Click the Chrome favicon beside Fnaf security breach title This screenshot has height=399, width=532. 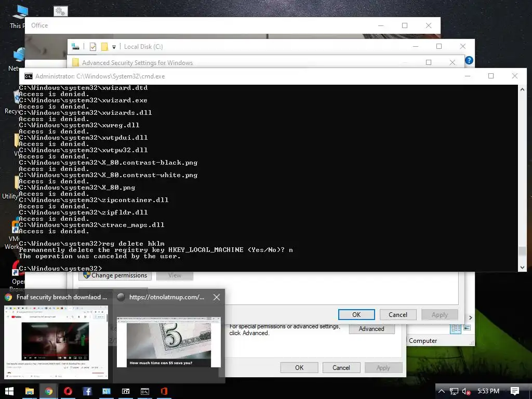tap(8, 297)
